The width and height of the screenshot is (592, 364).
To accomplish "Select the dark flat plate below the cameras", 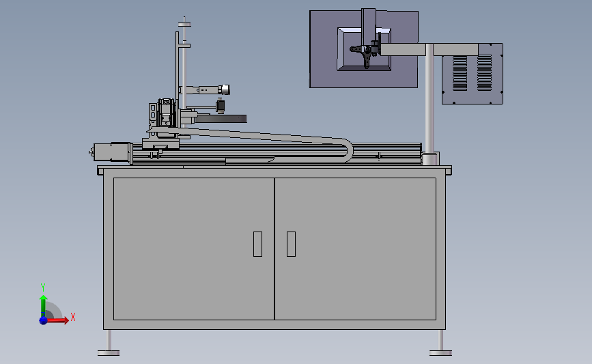I will point(221,120).
